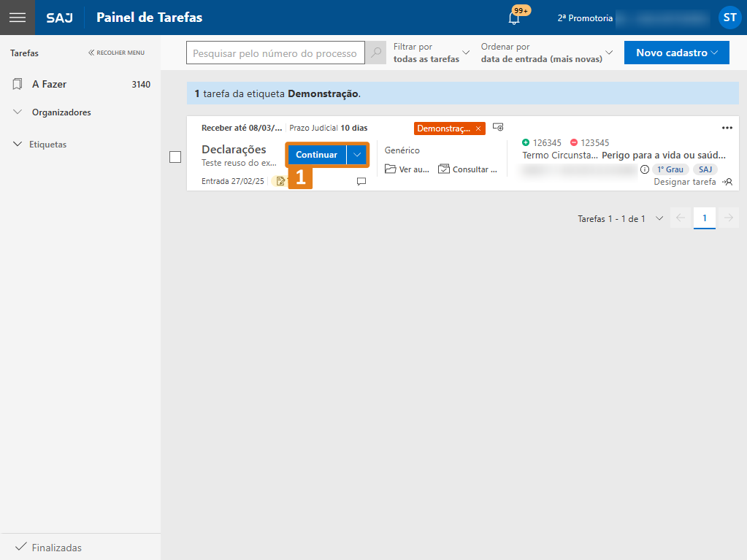Expand the arrow next to Continuar
Image resolution: width=747 pixels, height=560 pixels.
[x=357, y=155]
